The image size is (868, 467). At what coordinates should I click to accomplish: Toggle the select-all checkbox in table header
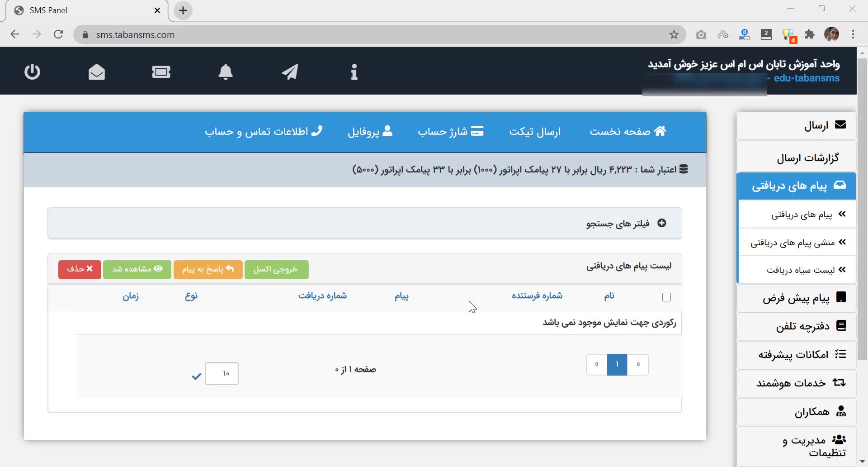point(666,297)
